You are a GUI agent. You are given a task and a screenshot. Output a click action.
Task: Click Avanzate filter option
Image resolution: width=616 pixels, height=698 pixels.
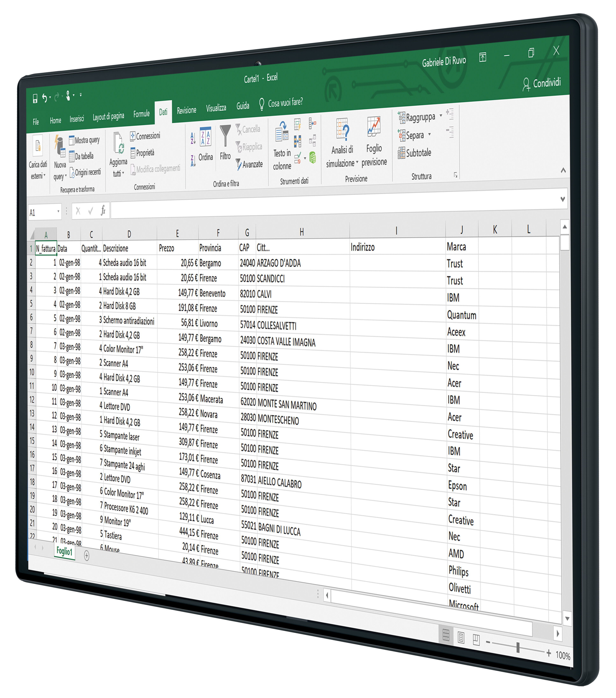(x=249, y=164)
